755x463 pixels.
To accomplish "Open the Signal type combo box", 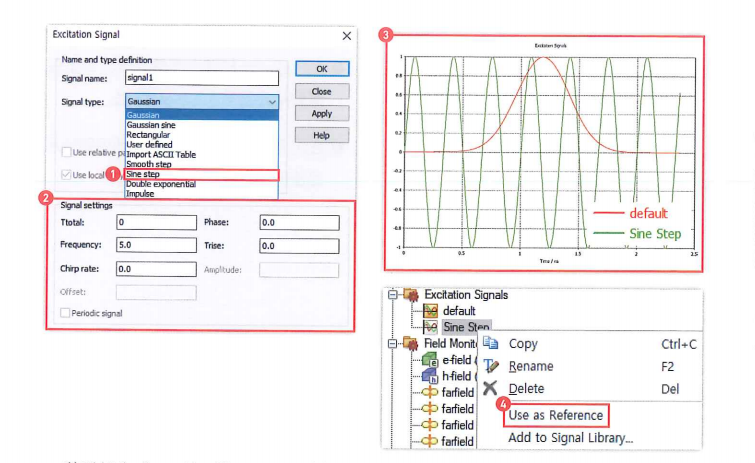I will 202,102.
